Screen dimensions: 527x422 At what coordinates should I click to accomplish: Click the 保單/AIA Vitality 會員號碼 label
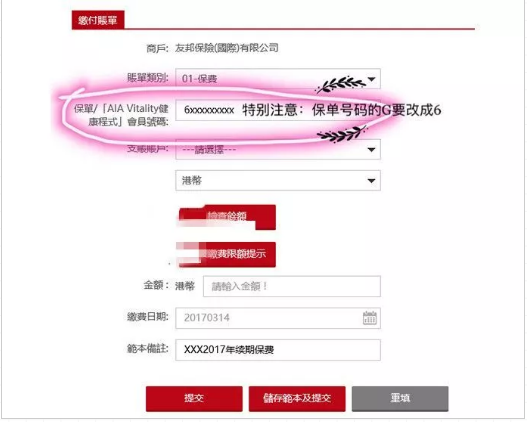121,115
